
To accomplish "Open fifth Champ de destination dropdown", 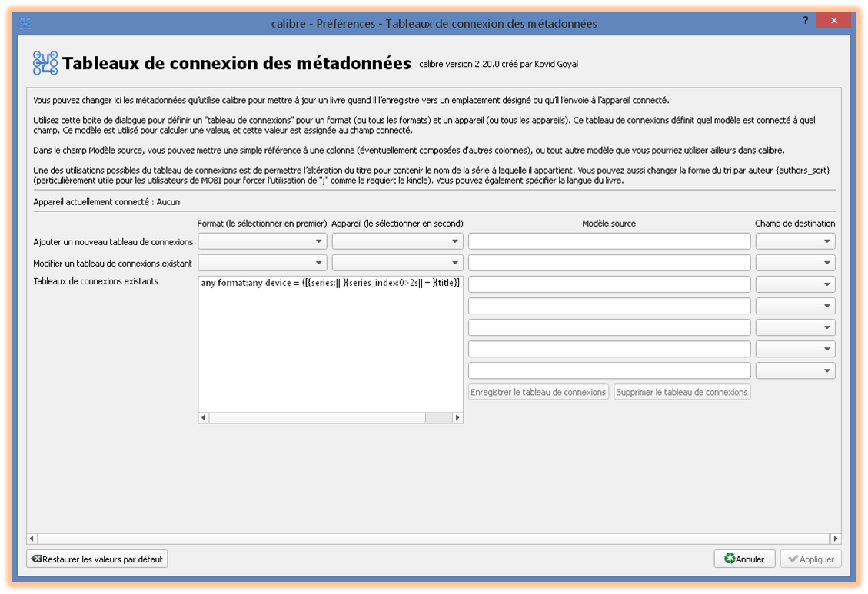I will click(x=795, y=327).
